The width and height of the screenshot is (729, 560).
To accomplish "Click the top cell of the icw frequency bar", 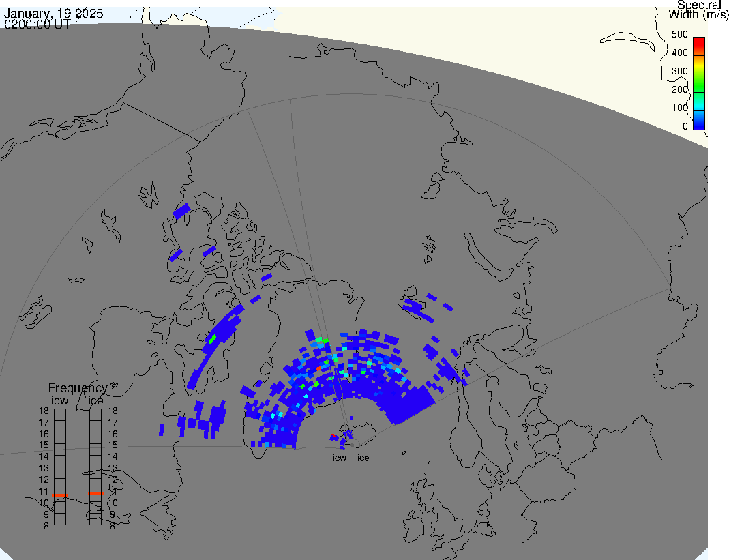I will tap(60, 415).
